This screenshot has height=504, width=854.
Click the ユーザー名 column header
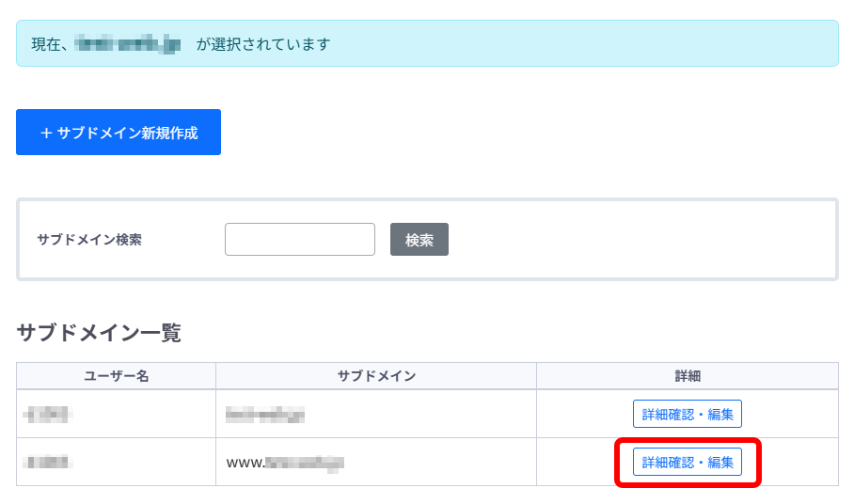click(116, 376)
